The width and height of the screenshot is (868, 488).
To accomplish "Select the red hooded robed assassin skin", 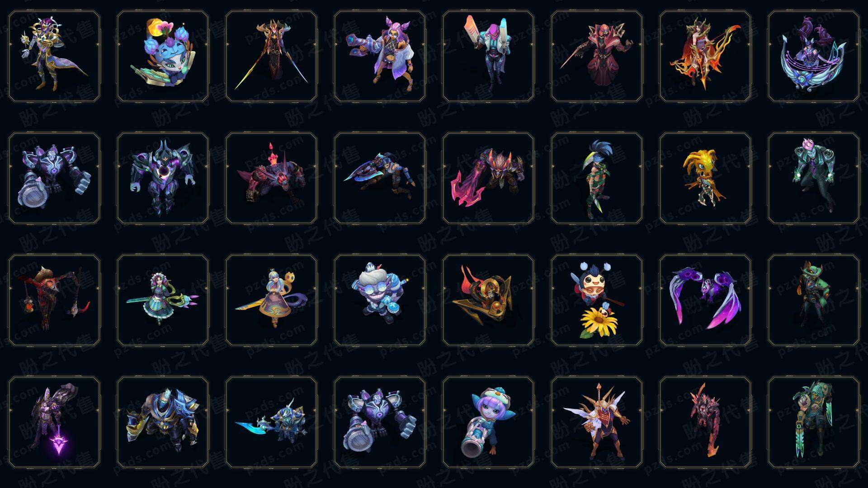I will click(597, 56).
